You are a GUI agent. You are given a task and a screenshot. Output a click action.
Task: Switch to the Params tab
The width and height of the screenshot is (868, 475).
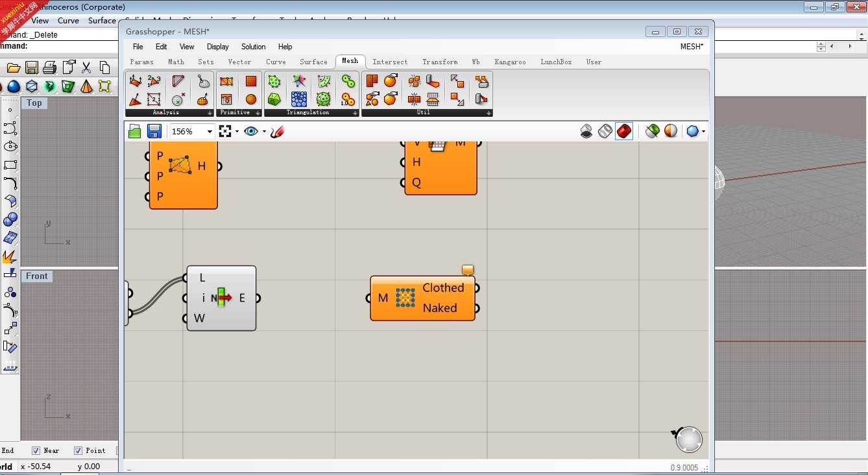coord(142,62)
